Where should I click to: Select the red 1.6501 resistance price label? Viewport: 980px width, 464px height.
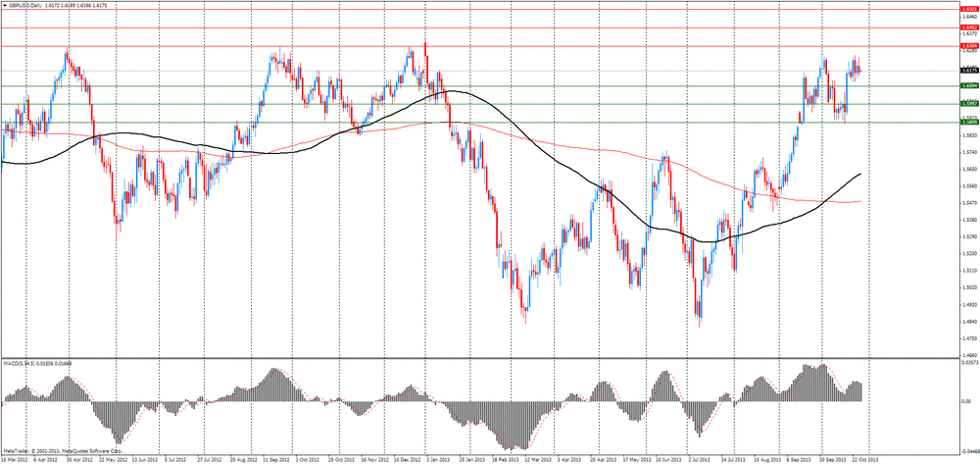(x=967, y=7)
